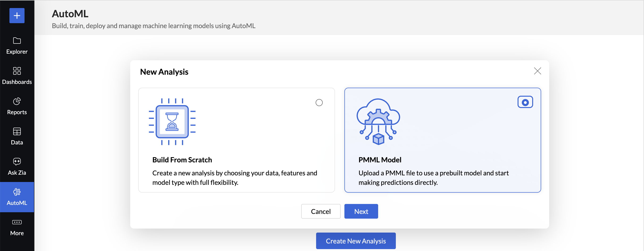Click the Create New Analysis button

(356, 241)
